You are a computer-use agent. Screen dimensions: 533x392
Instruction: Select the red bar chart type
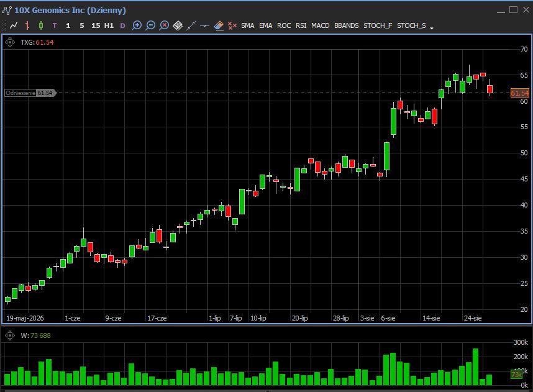(27, 25)
